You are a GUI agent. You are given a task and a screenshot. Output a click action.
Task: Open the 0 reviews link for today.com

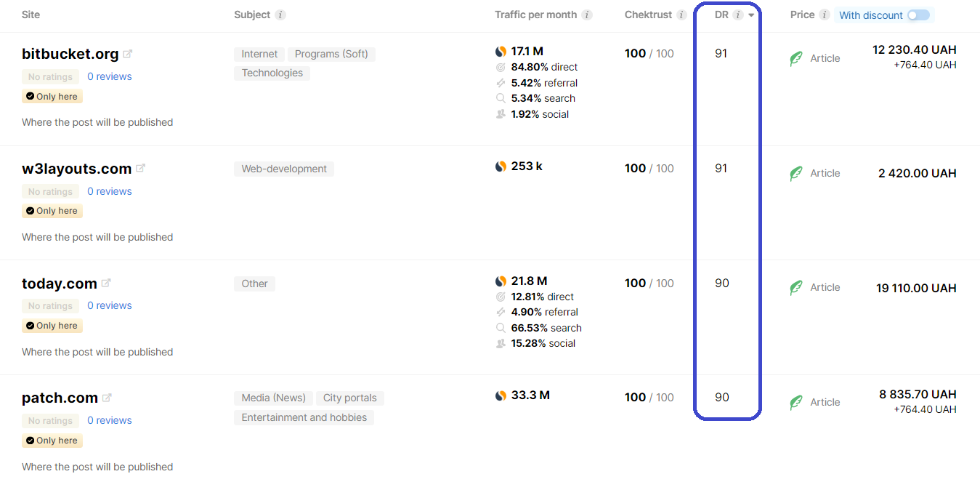pyautogui.click(x=109, y=305)
